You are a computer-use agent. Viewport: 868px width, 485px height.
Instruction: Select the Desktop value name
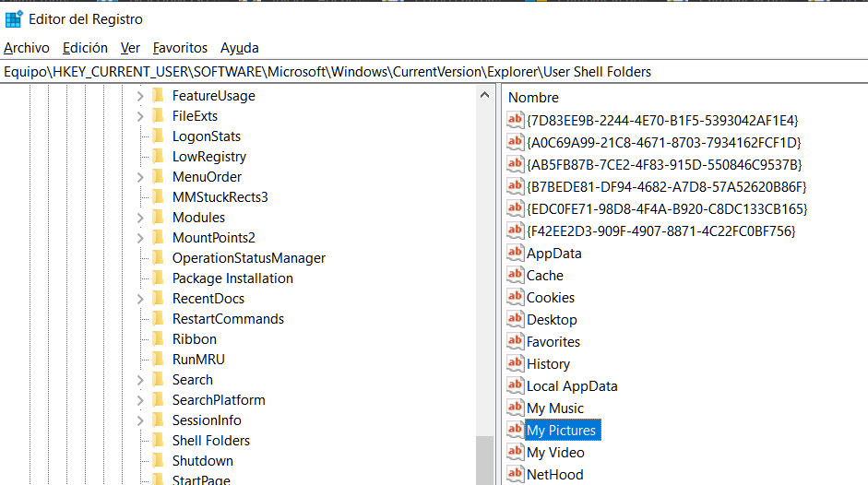click(x=552, y=320)
